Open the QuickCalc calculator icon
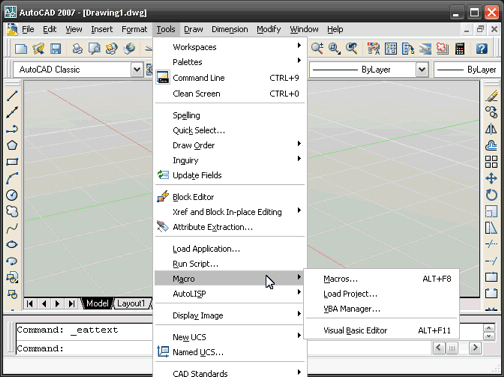Viewport: 504px width, 377px height. [x=460, y=49]
